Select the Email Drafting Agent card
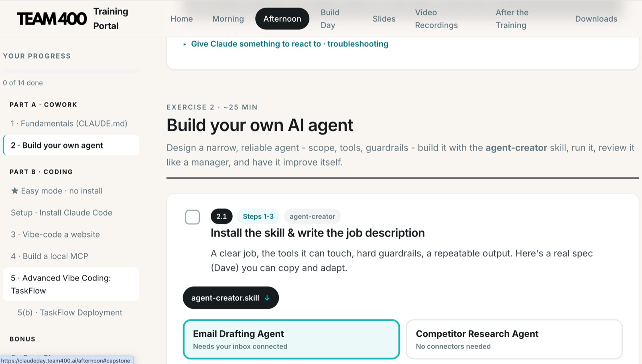Screen dimensions: 642x364 pyautogui.click(x=291, y=339)
